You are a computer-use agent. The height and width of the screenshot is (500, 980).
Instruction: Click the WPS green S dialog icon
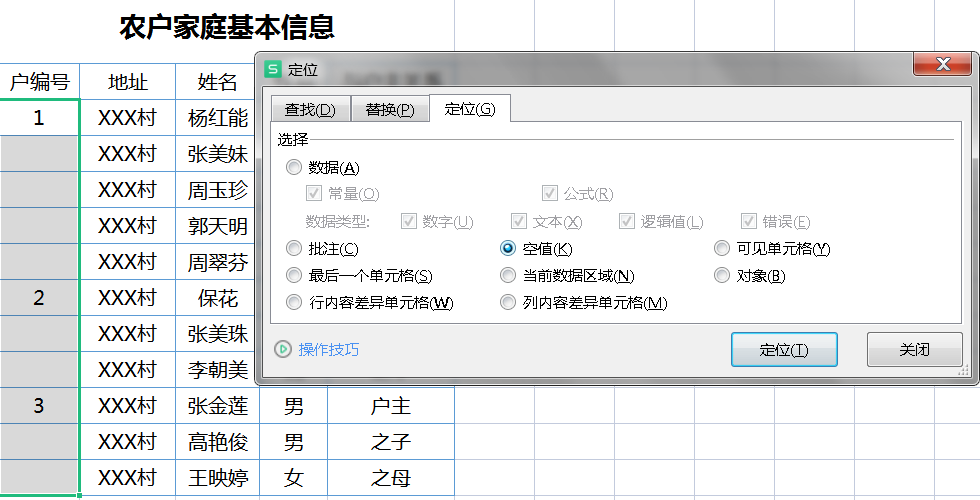(x=273, y=69)
